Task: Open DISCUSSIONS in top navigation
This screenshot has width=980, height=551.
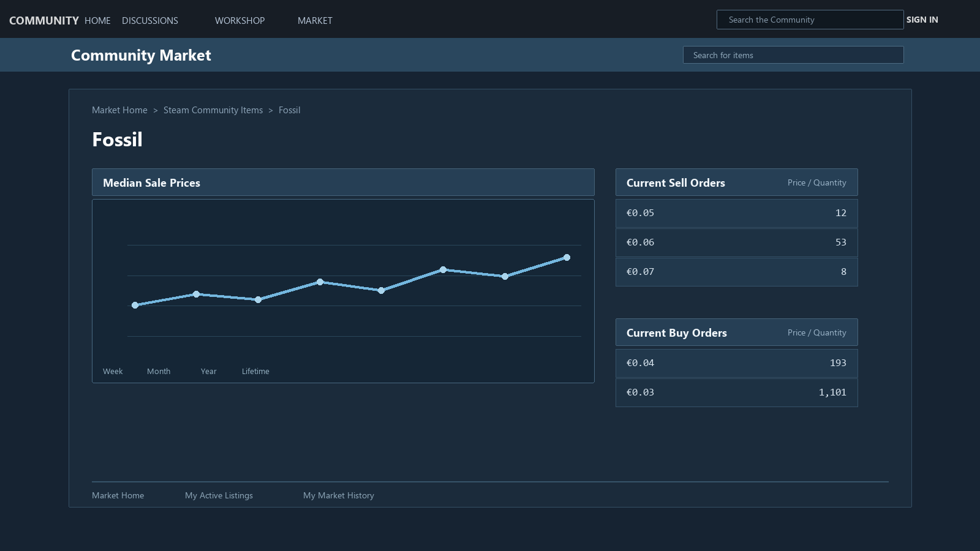Action: [150, 20]
